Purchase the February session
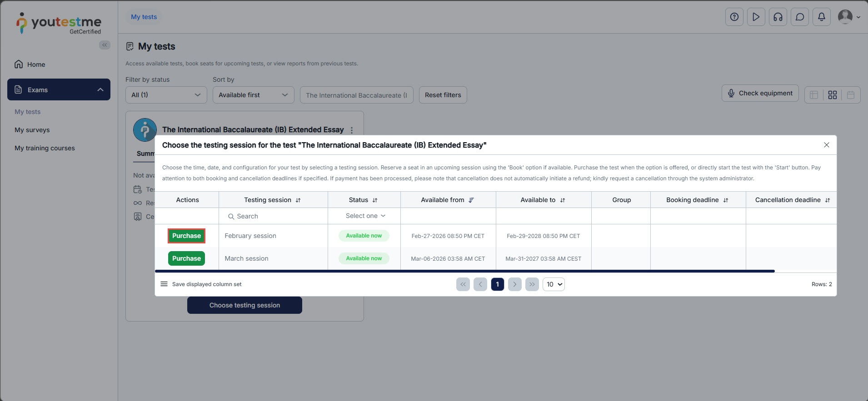868x401 pixels. [x=186, y=236]
